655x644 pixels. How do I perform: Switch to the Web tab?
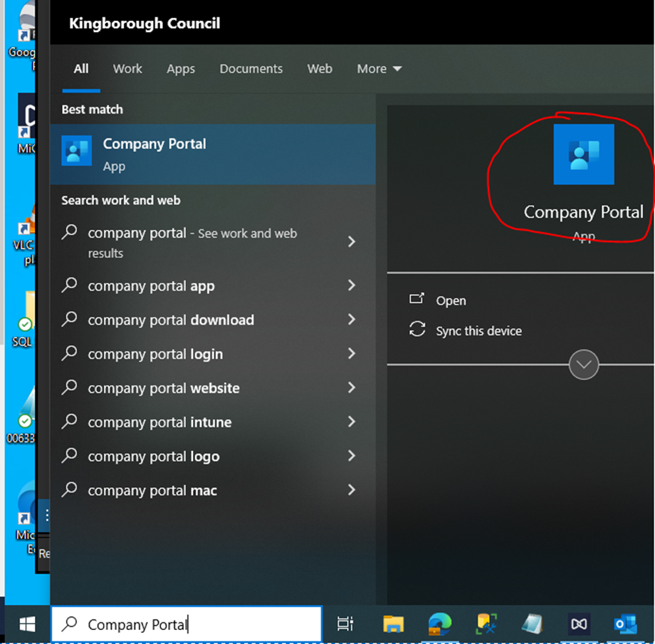point(320,68)
